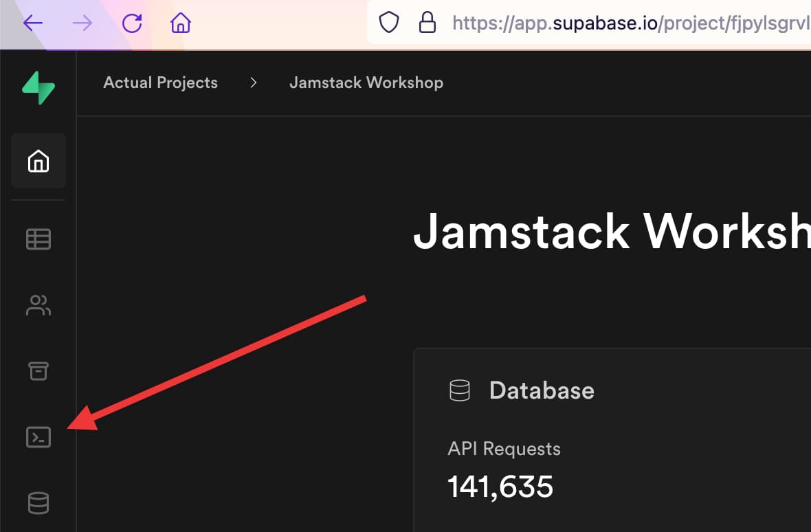Open the Database sidebar icon

(38, 503)
